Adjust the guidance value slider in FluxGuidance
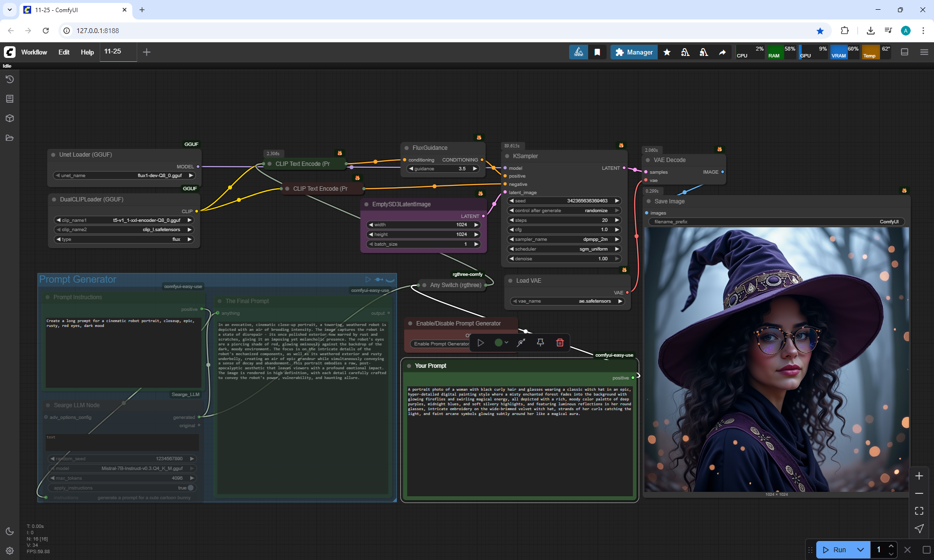This screenshot has height=560, width=934. (x=443, y=169)
